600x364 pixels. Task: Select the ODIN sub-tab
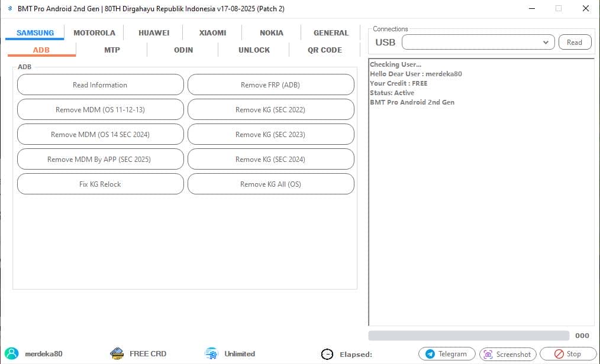183,50
